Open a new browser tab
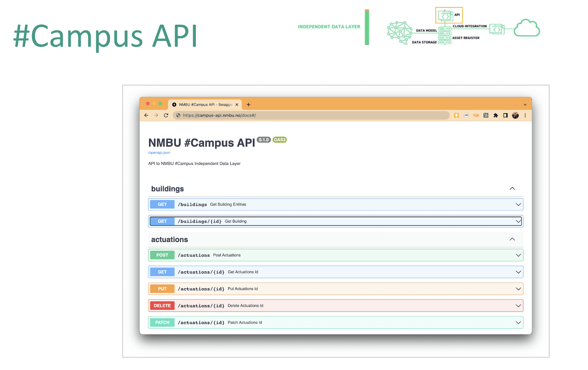 point(248,104)
